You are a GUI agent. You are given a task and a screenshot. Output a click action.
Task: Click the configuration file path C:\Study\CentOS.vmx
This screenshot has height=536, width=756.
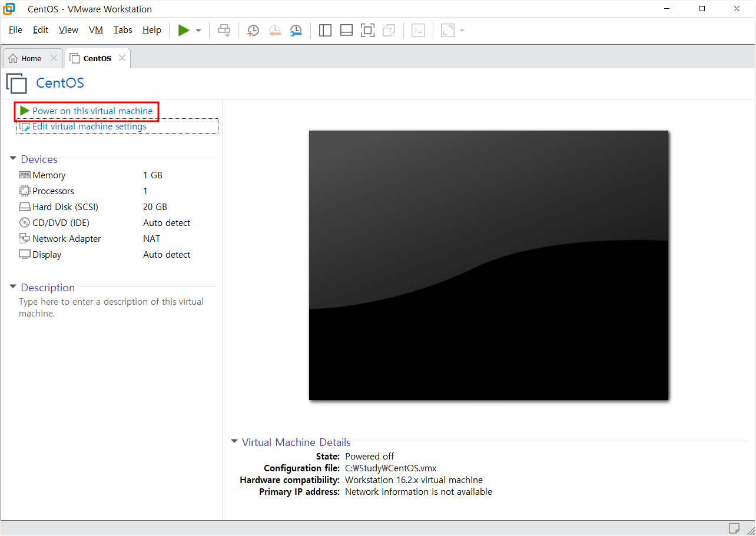[x=391, y=468]
